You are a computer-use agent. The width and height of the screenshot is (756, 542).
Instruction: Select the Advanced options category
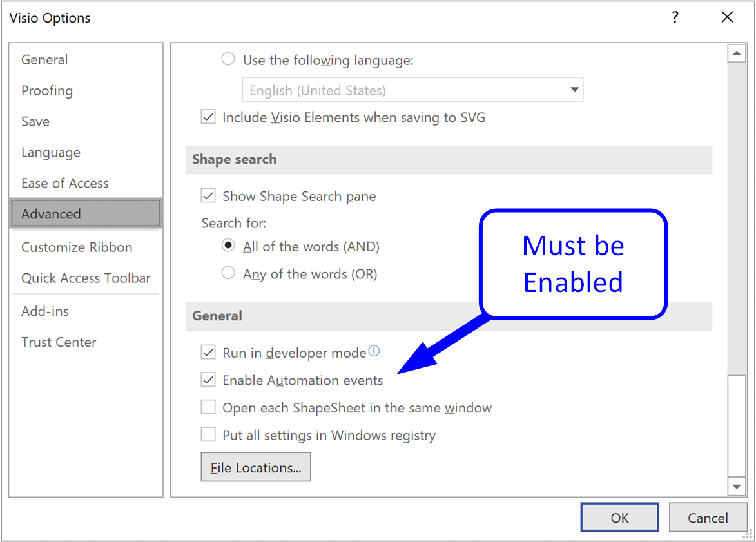click(x=86, y=213)
